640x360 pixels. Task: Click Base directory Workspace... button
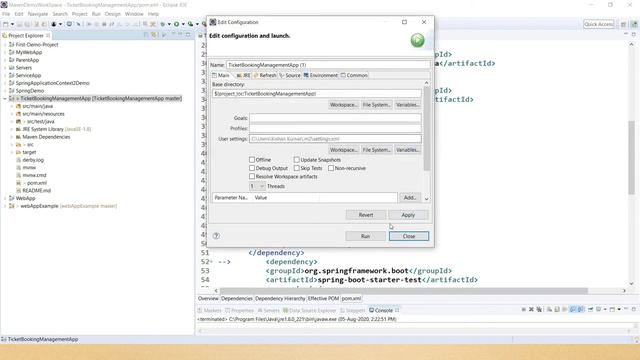(344, 105)
